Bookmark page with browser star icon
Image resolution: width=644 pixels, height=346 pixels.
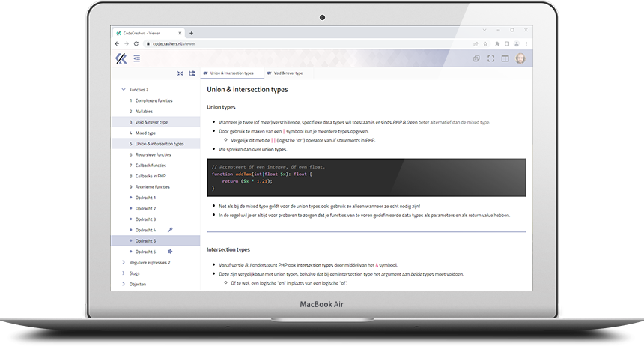[486, 44]
